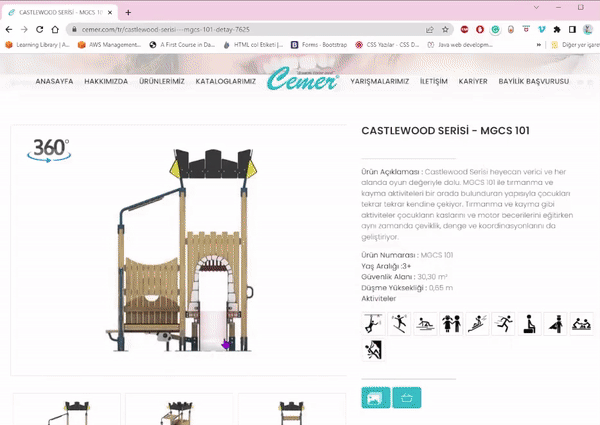This screenshot has width=600, height=425.
Task: Reload the page with refresh icon
Action: pos(39,29)
